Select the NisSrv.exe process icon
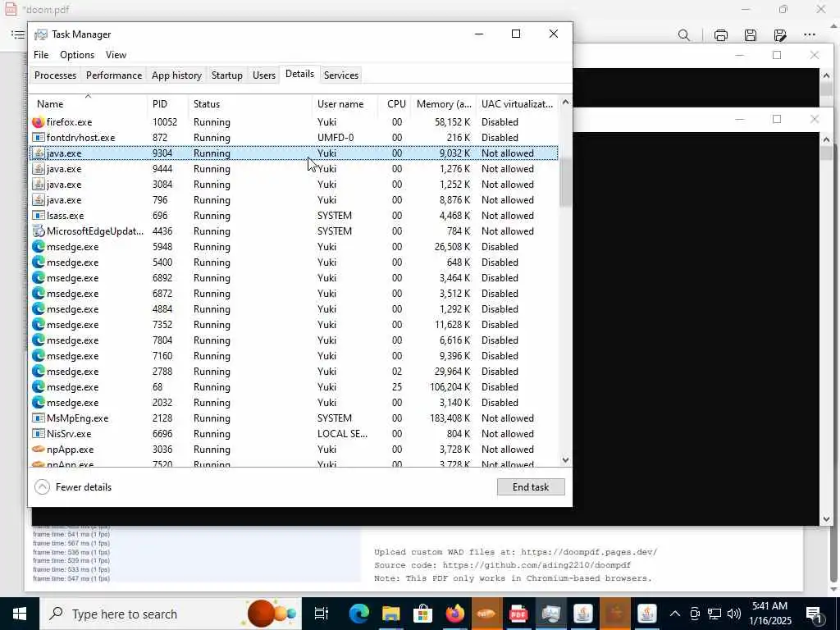Viewport: 840px width, 630px height. click(x=38, y=433)
